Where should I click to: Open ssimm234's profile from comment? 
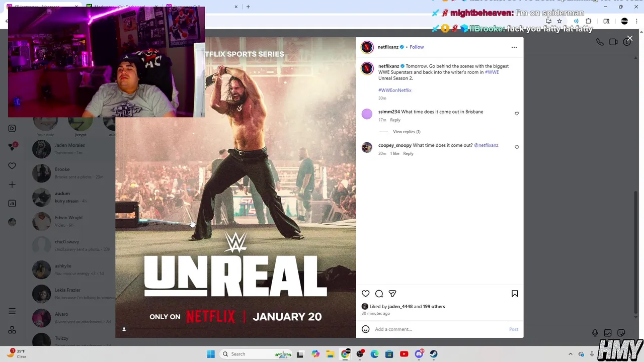389,112
